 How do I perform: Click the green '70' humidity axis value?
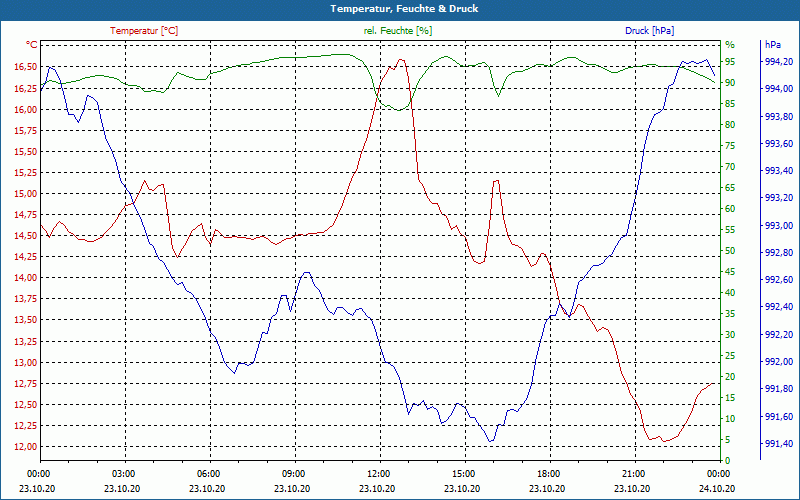click(x=730, y=167)
